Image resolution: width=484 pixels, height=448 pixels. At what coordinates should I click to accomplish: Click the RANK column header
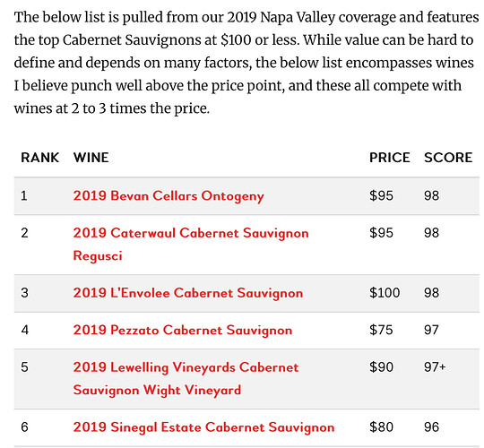(39, 158)
